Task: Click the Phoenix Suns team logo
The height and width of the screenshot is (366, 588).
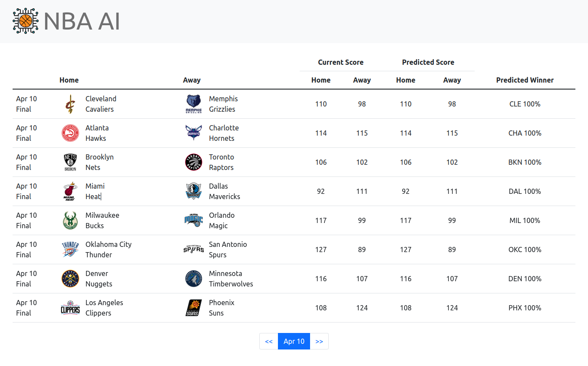Action: 194,308
